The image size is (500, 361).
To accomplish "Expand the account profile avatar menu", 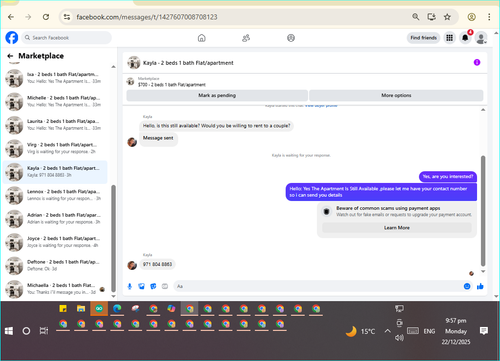I will pyautogui.click(x=481, y=38).
